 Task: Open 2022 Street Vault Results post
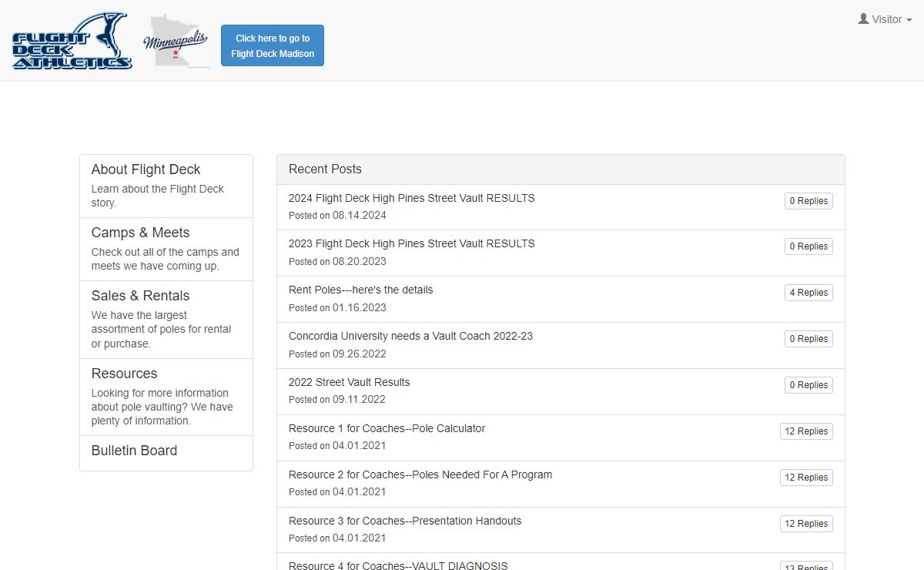350,382
